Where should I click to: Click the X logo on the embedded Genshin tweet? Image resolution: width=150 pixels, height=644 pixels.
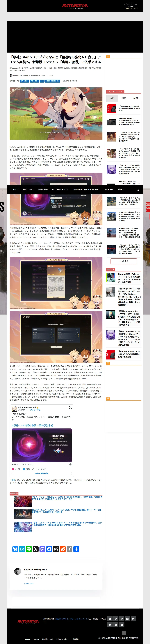click(x=70, y=407)
